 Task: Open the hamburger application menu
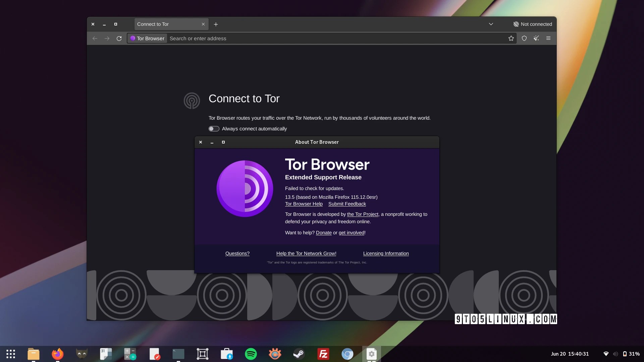[x=548, y=38]
